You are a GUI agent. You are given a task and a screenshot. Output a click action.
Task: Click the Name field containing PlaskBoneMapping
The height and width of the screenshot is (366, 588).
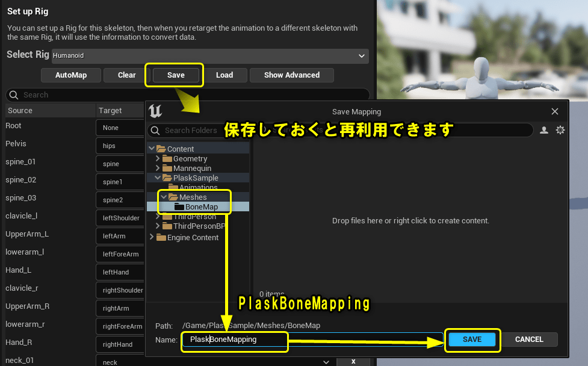313,340
